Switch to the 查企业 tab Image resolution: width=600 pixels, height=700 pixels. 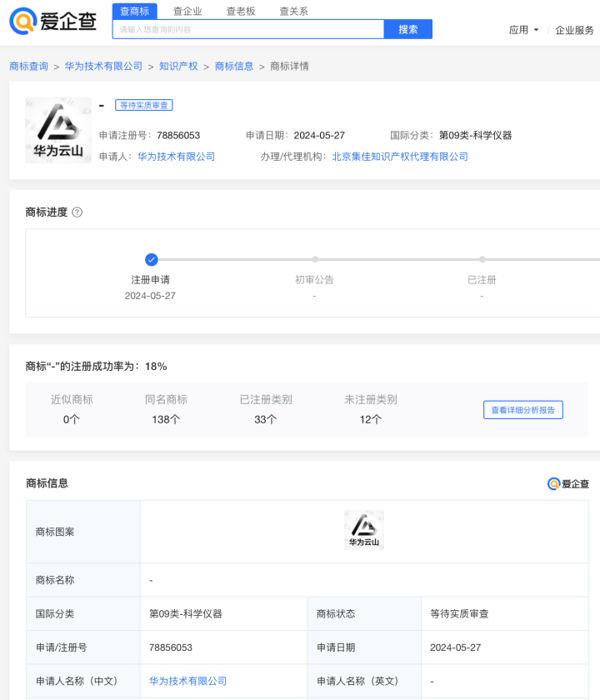pyautogui.click(x=187, y=11)
